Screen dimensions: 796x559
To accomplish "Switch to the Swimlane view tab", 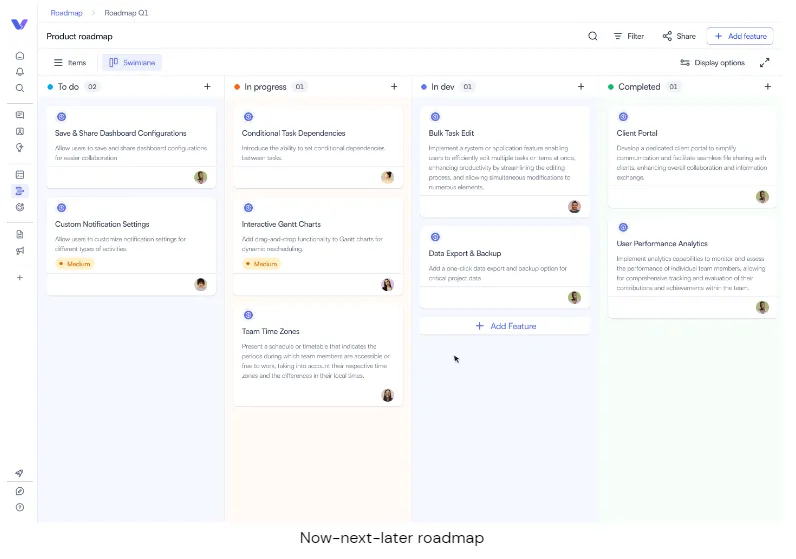I will click(x=132, y=62).
